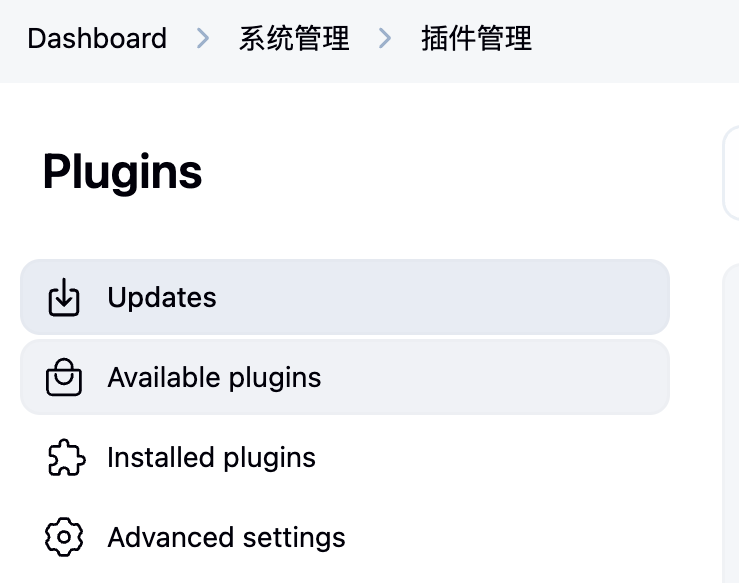739x583 pixels.
Task: Click the Available plugins shopping bag icon
Action: point(64,378)
